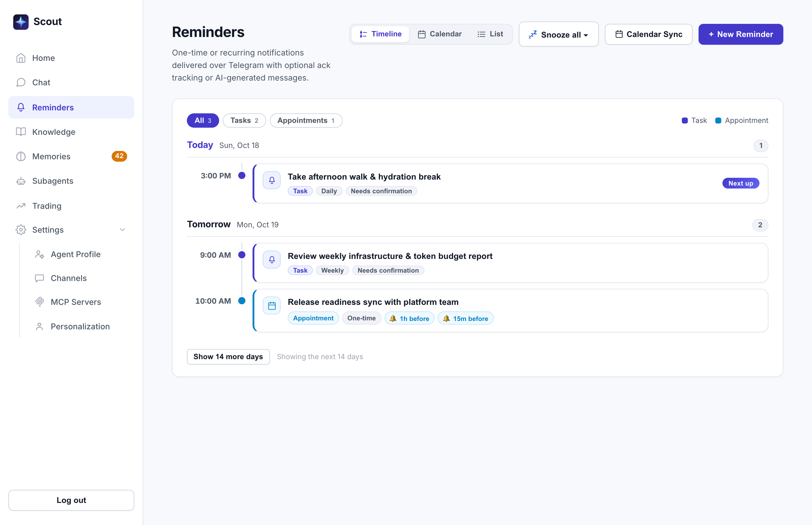Select the Reminders bell icon in sidebar
Image resolution: width=812 pixels, height=525 pixels.
21,107
